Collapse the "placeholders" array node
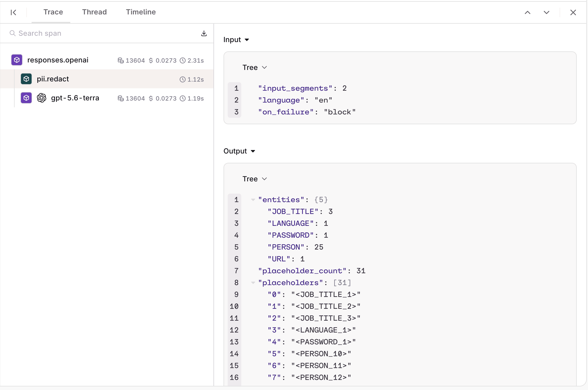The width and height of the screenshot is (588, 390). point(253,283)
